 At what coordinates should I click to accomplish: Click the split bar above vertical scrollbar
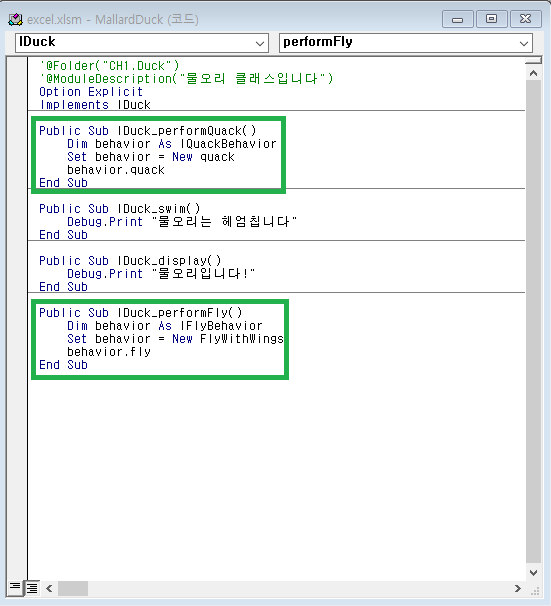tap(534, 60)
